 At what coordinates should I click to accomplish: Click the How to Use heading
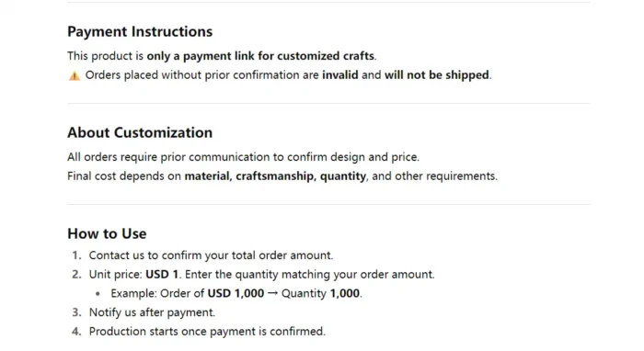click(107, 233)
